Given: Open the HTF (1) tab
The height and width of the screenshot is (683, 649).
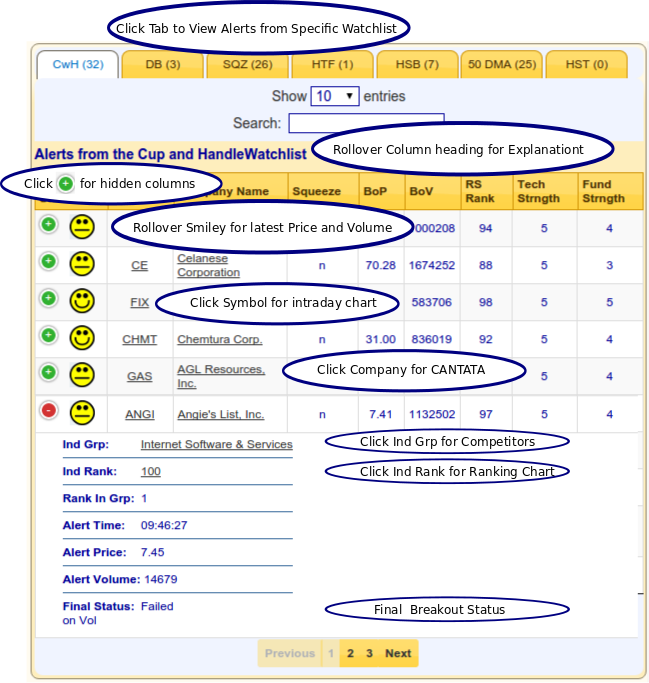Looking at the screenshot, I should (332, 64).
